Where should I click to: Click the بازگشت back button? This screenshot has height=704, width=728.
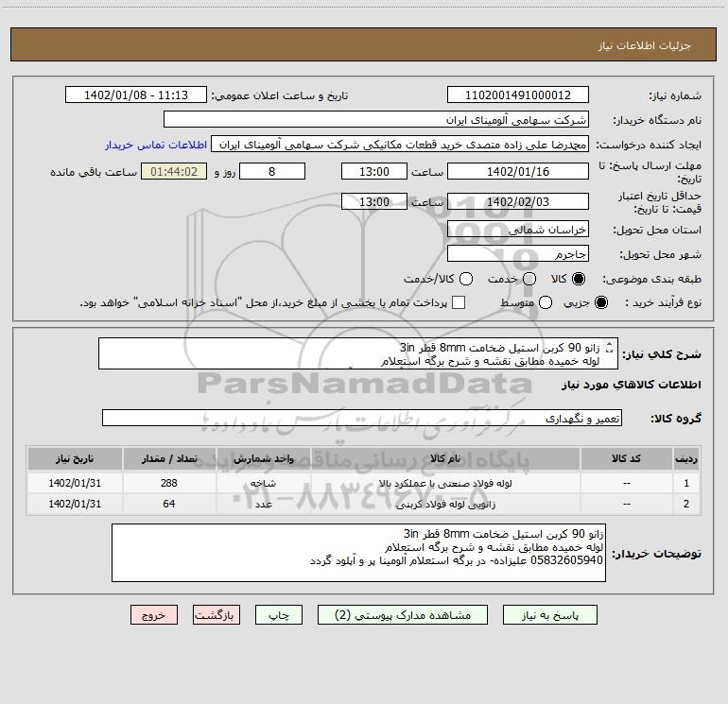tap(217, 615)
